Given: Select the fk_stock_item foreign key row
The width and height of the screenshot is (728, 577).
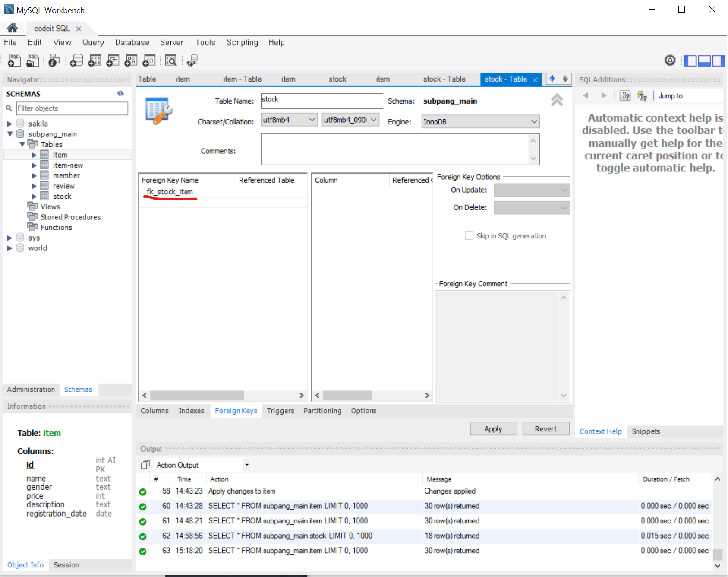Looking at the screenshot, I should coord(223,192).
